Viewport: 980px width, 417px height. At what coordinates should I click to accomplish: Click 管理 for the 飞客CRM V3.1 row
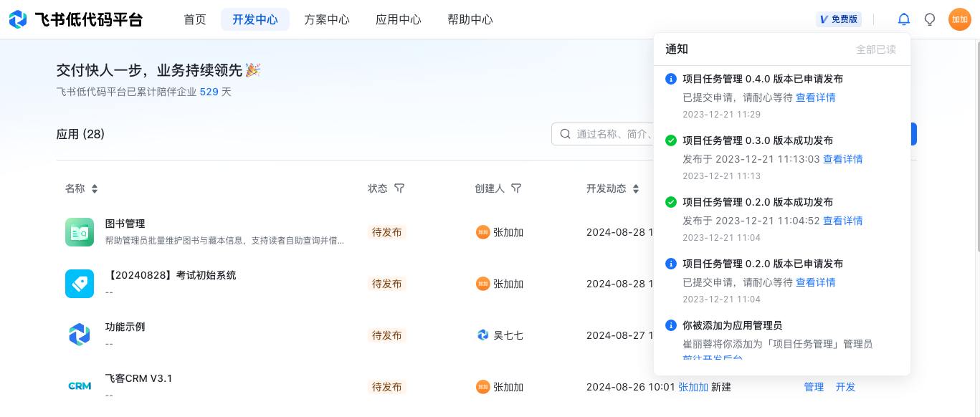tap(814, 387)
